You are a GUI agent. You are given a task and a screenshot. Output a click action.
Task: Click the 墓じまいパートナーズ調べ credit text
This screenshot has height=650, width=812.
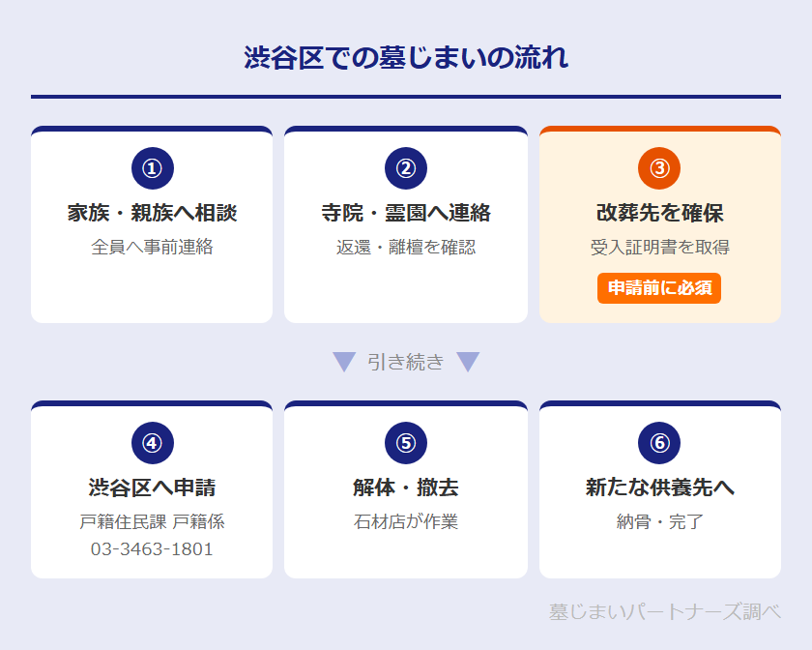click(x=664, y=612)
